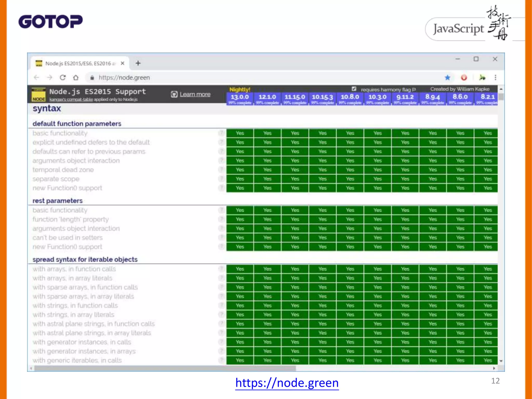The width and height of the screenshot is (532, 399).
Task: Click the browser forward arrow
Action: 49,77
